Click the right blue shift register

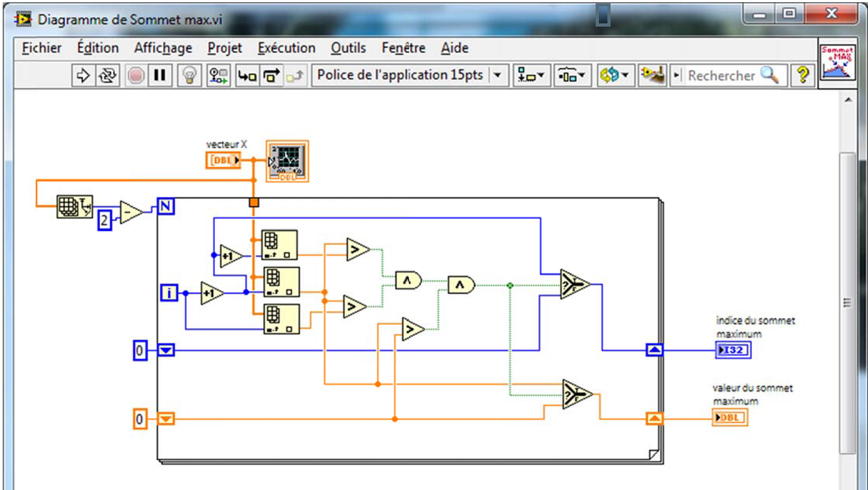(654, 350)
